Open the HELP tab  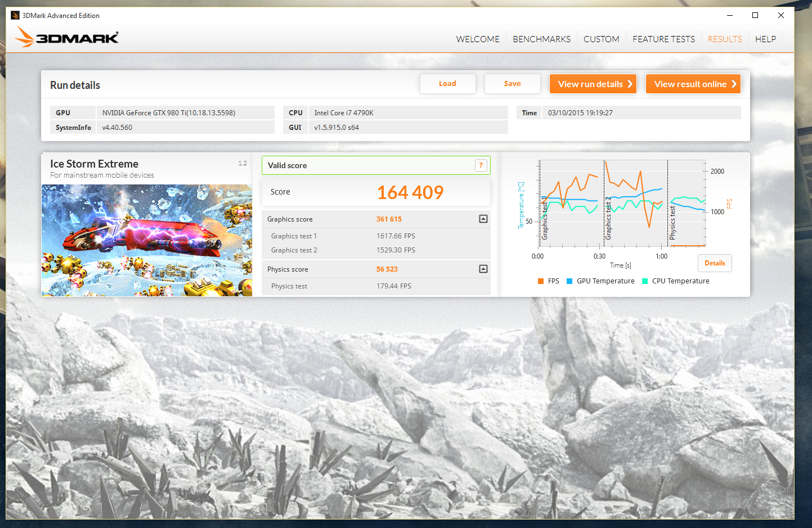(765, 39)
